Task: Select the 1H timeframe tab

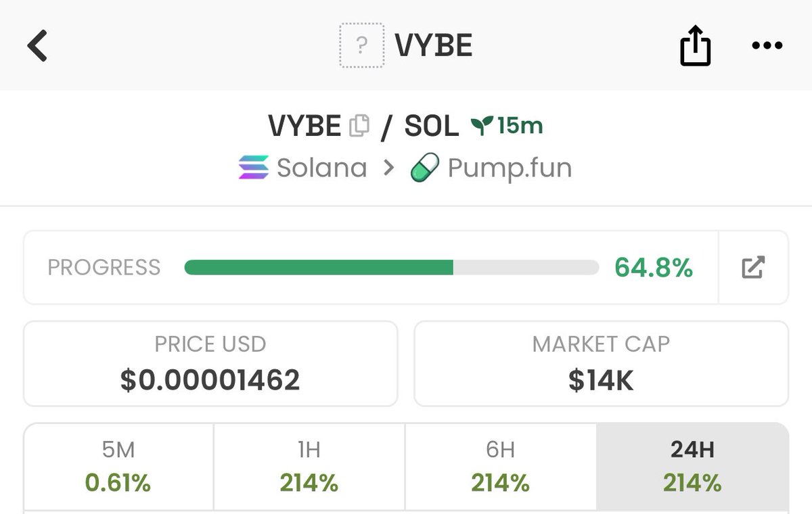Action: click(x=309, y=467)
